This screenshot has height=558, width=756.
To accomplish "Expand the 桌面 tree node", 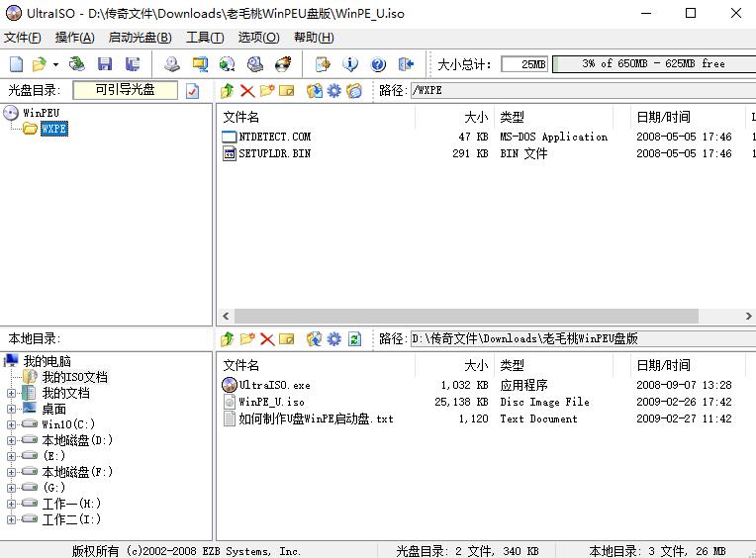I will click(12, 409).
